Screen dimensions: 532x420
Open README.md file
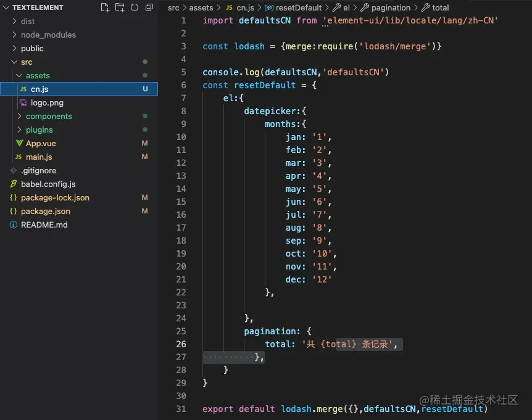44,224
